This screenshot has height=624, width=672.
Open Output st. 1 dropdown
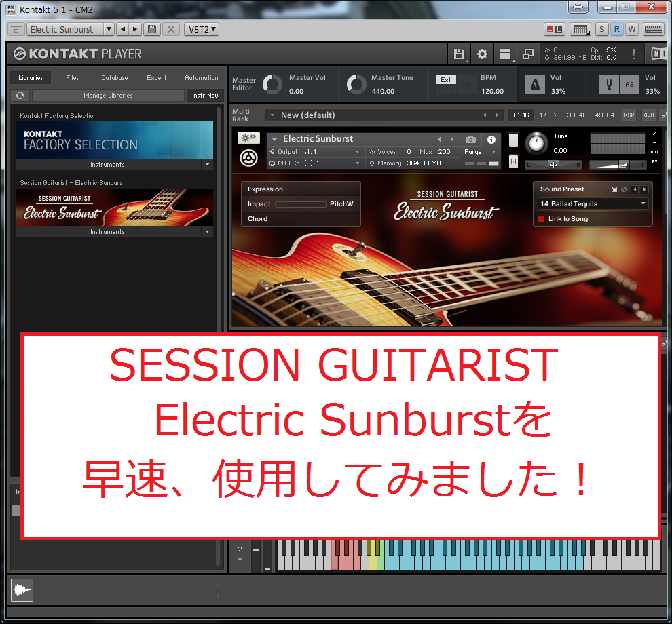(x=314, y=152)
